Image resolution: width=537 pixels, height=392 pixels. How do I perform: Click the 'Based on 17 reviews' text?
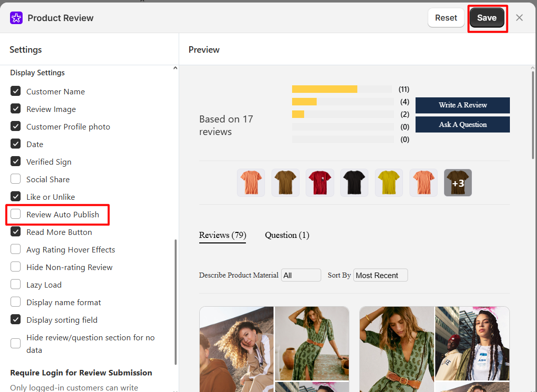(x=226, y=125)
